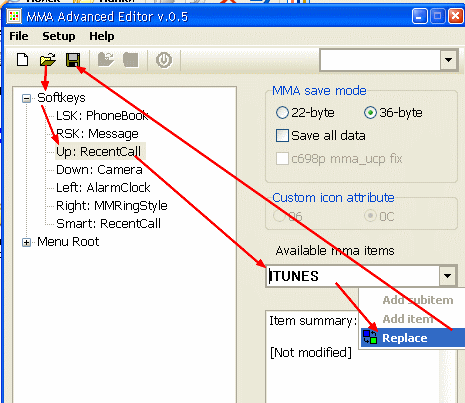The image size is (465, 403).
Task: Open the toolbar combo box dropdown arrow
Action: pyautogui.click(x=448, y=60)
